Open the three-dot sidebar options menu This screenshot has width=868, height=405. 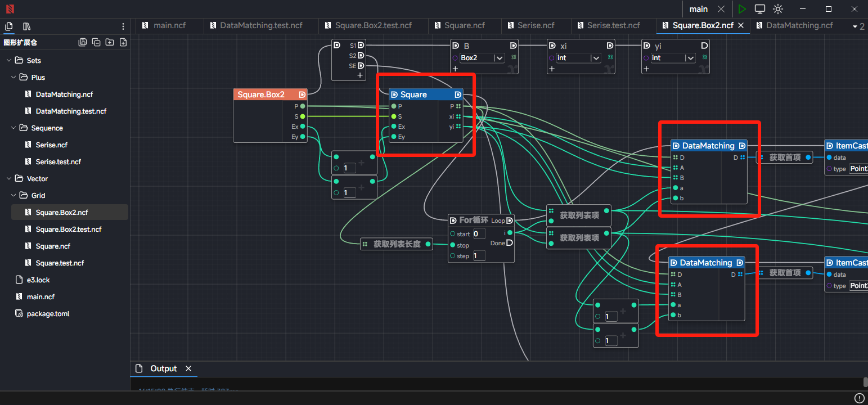click(x=123, y=26)
